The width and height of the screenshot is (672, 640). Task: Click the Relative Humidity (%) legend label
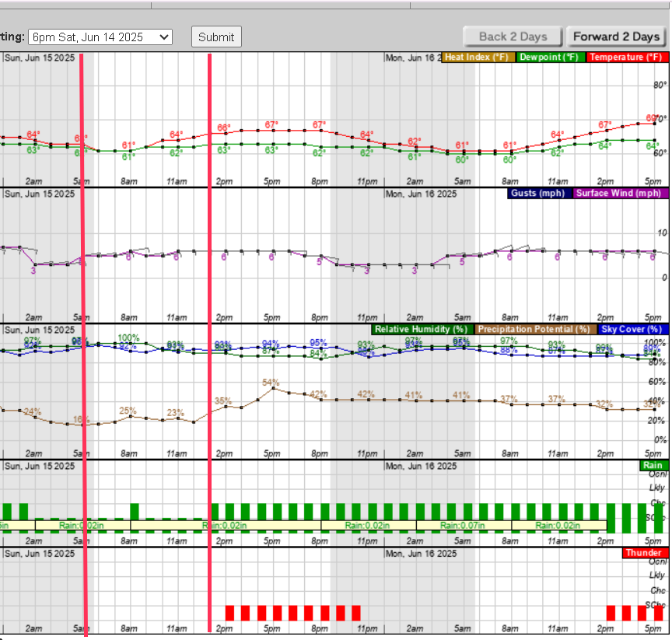tap(423, 330)
